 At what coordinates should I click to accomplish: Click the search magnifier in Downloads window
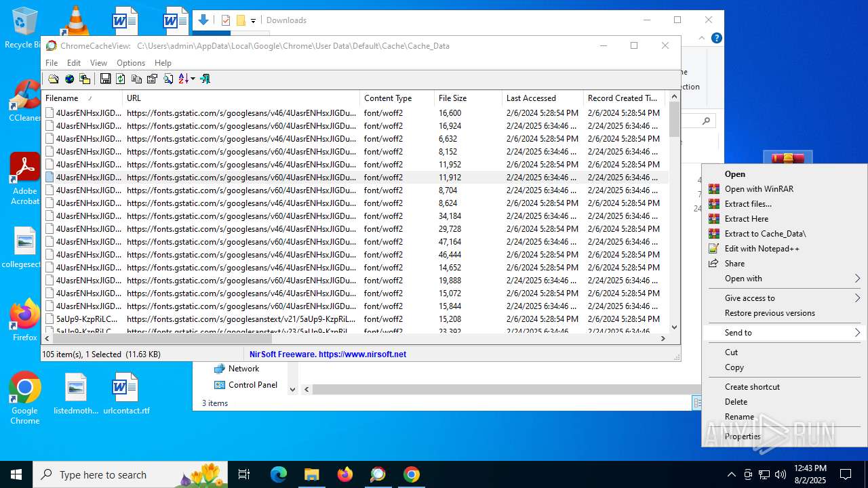[706, 121]
